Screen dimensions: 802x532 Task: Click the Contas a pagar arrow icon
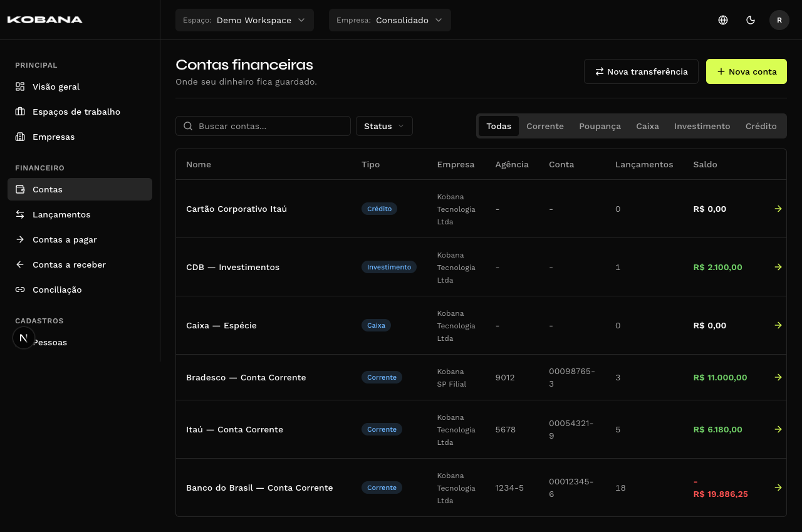point(20,239)
